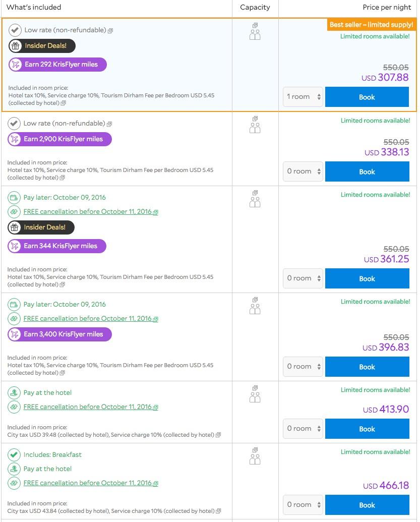Click airplane icon on Earn 292 KrisFlyer miles
Viewport: 420px width, 522px height.
[15, 65]
